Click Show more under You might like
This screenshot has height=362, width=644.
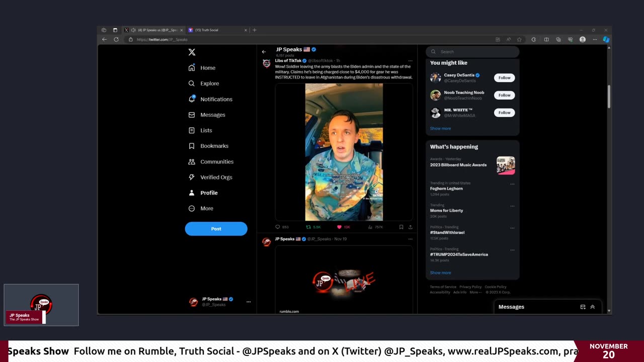click(x=440, y=128)
